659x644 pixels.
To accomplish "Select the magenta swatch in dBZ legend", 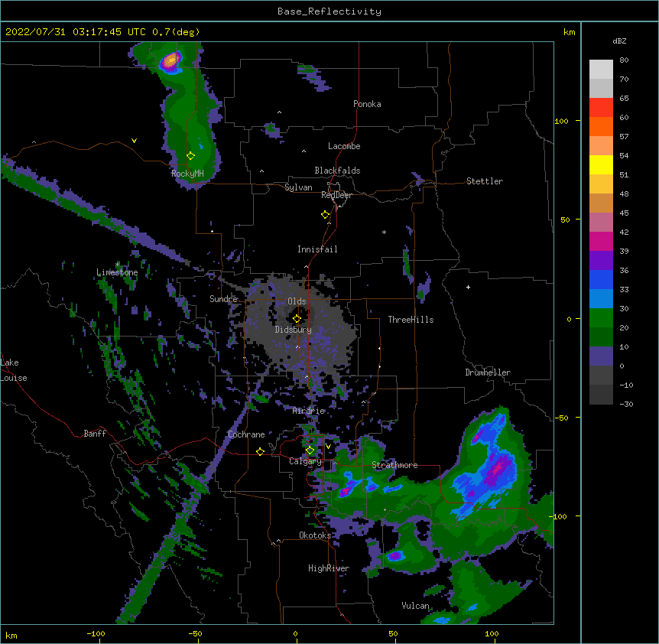I will click(x=601, y=241).
